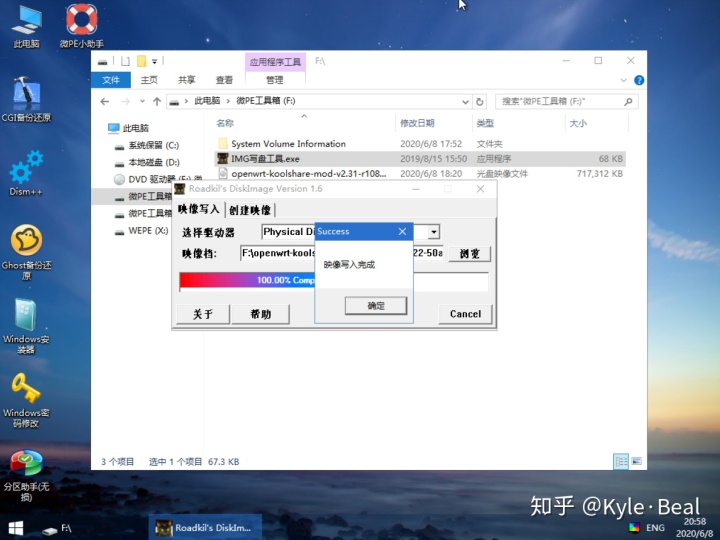This screenshot has width=720, height=540.
Task: Switch to the 映像写入 tab
Action: click(199, 209)
